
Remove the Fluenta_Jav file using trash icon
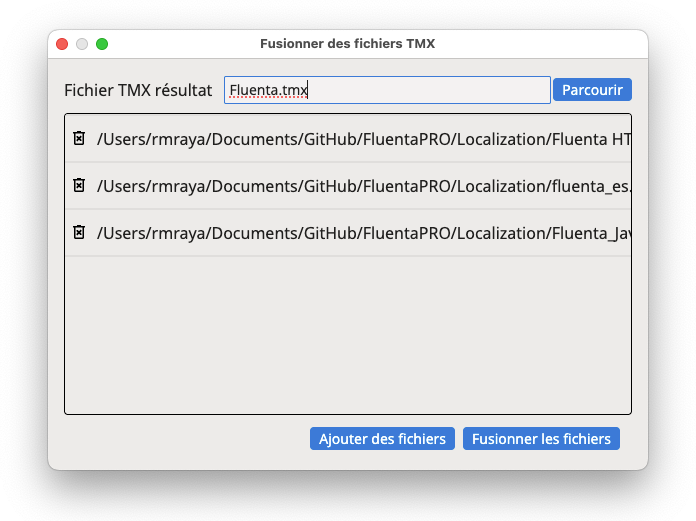pos(79,232)
